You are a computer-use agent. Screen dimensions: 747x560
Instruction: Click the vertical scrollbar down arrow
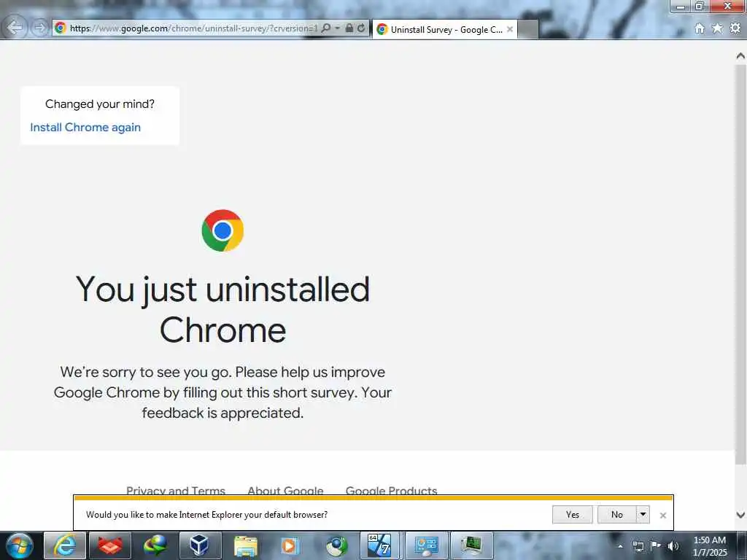click(740, 515)
